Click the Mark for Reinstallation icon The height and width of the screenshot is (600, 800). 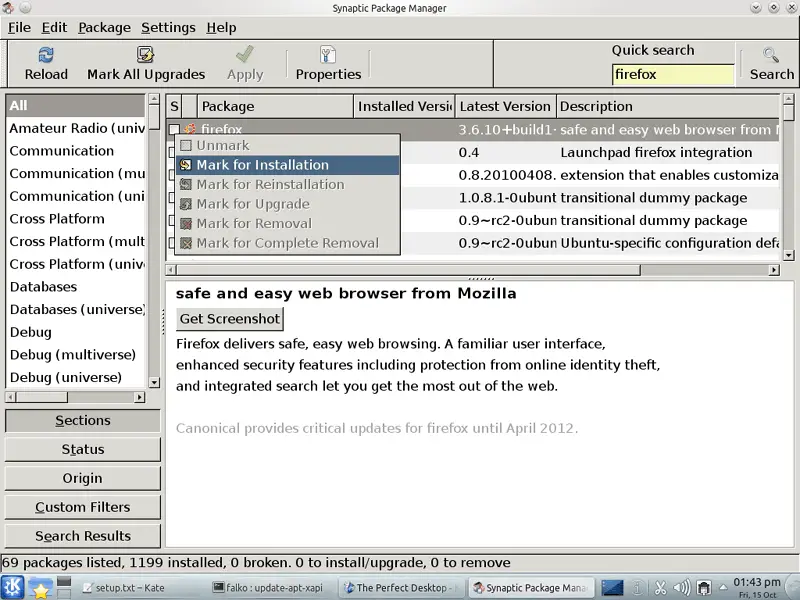(186, 184)
